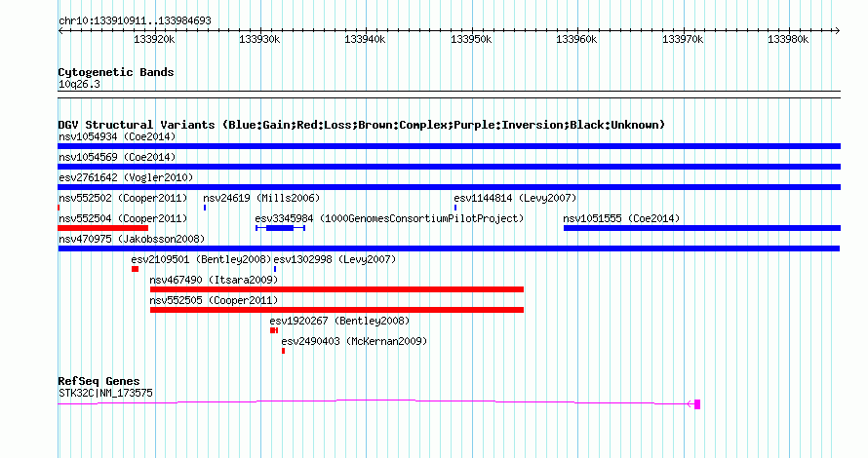Click the nsv1051555 (Coe2014) blue gain bar

click(x=702, y=228)
